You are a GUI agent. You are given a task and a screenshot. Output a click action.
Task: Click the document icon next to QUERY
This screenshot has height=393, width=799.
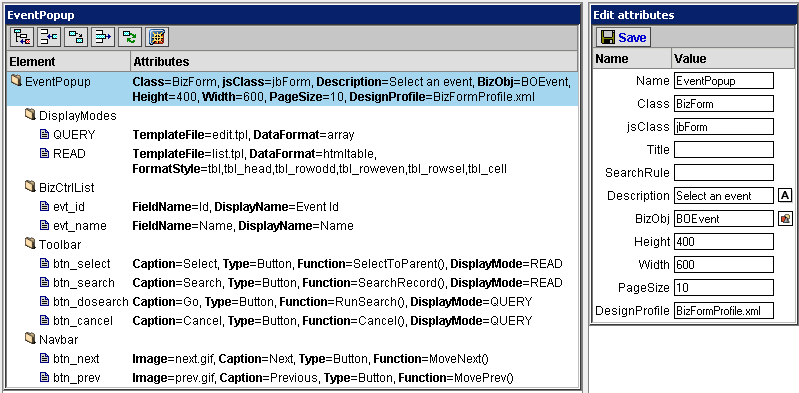coord(44,135)
